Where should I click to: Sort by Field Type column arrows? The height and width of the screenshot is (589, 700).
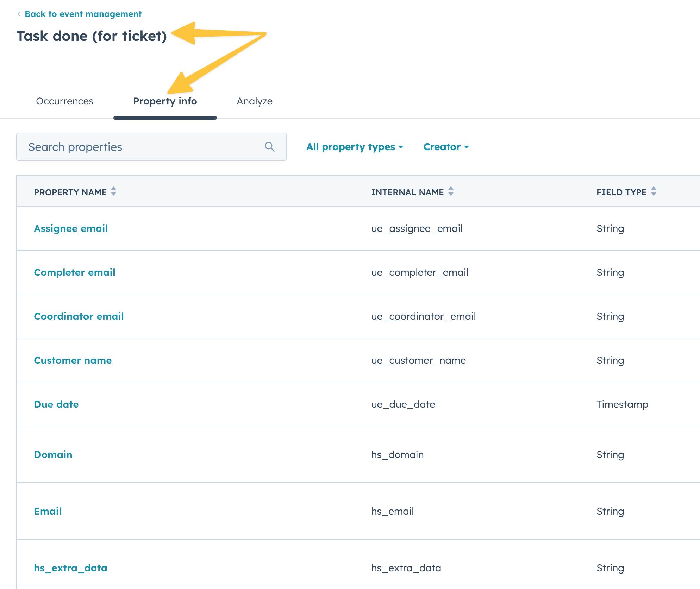click(x=654, y=191)
